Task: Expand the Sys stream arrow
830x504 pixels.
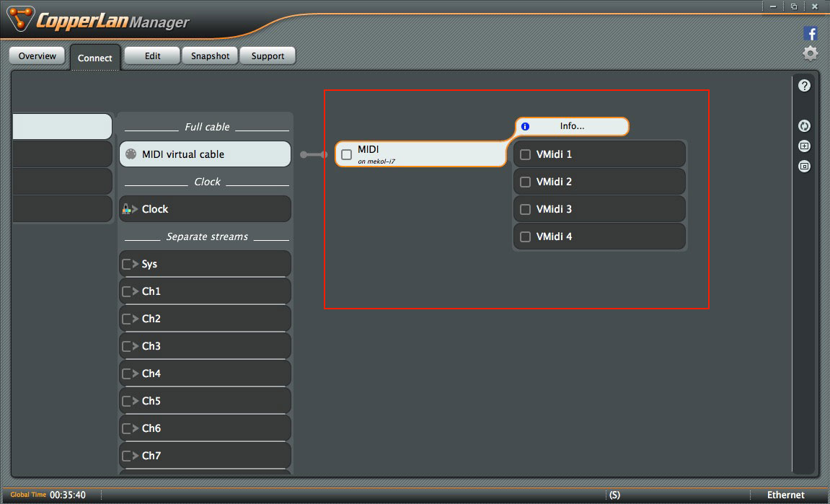Action: (x=135, y=264)
